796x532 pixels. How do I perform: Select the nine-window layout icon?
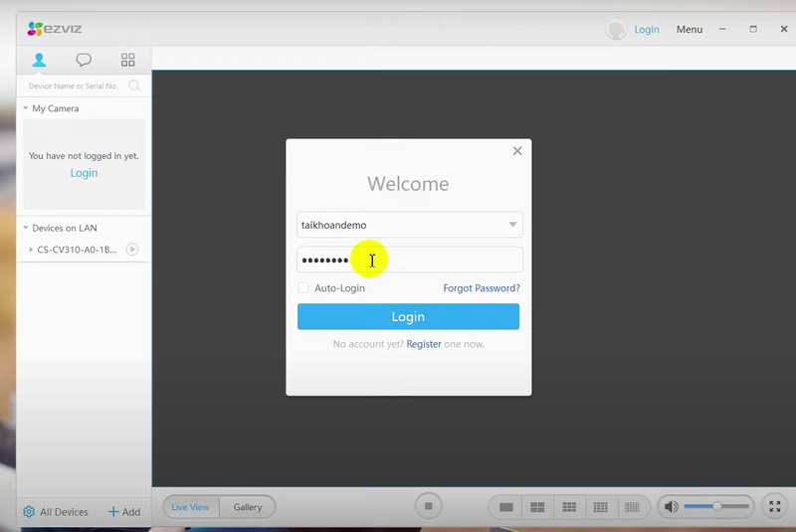(x=569, y=507)
